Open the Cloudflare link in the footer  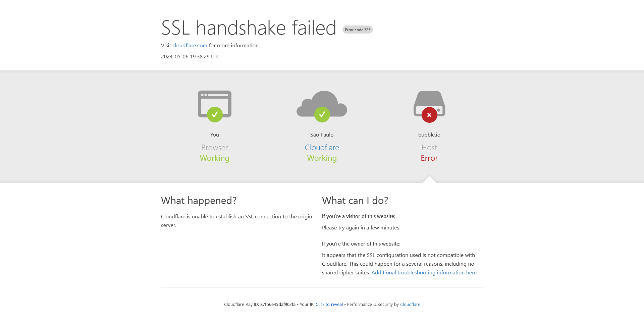point(410,305)
